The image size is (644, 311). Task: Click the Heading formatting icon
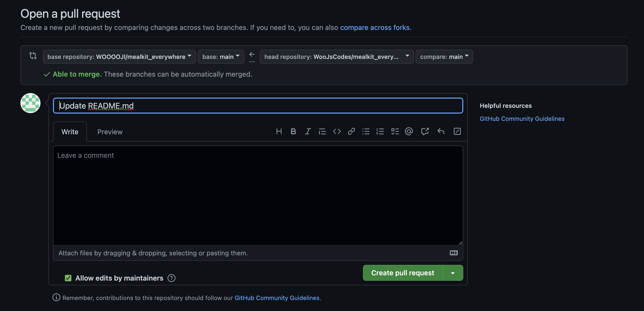click(279, 131)
